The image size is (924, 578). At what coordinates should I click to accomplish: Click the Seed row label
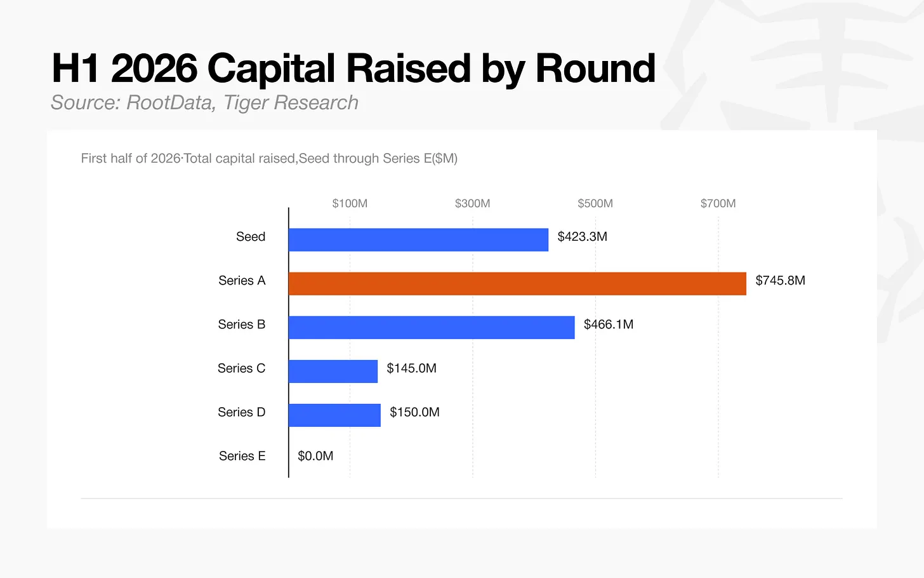(251, 237)
